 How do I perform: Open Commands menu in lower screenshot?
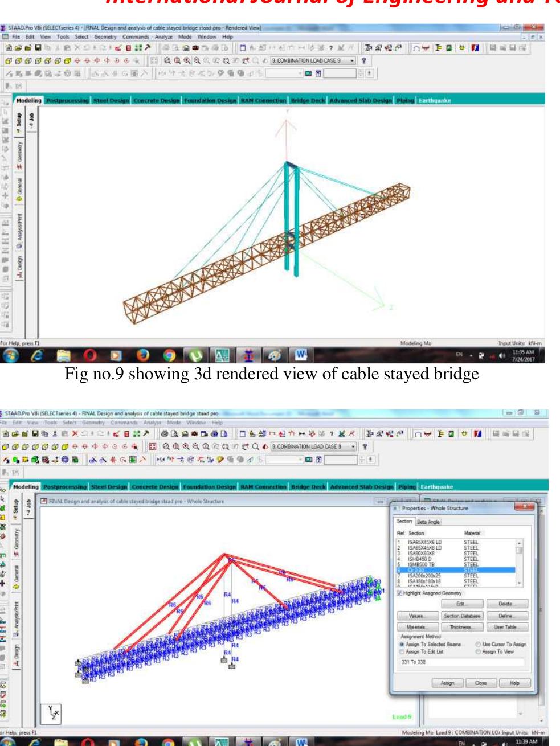pyautogui.click(x=125, y=423)
